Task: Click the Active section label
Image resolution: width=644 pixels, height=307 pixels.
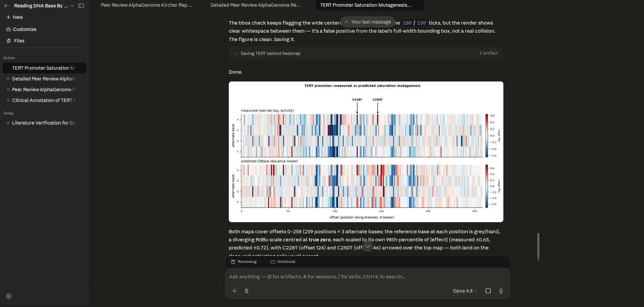Action: click(9, 58)
